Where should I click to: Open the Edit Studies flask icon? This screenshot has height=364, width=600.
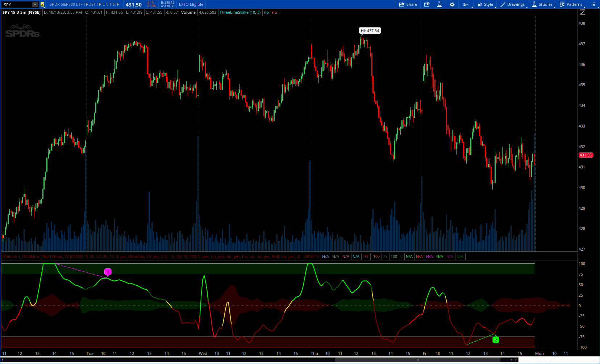pyautogui.click(x=439, y=4)
